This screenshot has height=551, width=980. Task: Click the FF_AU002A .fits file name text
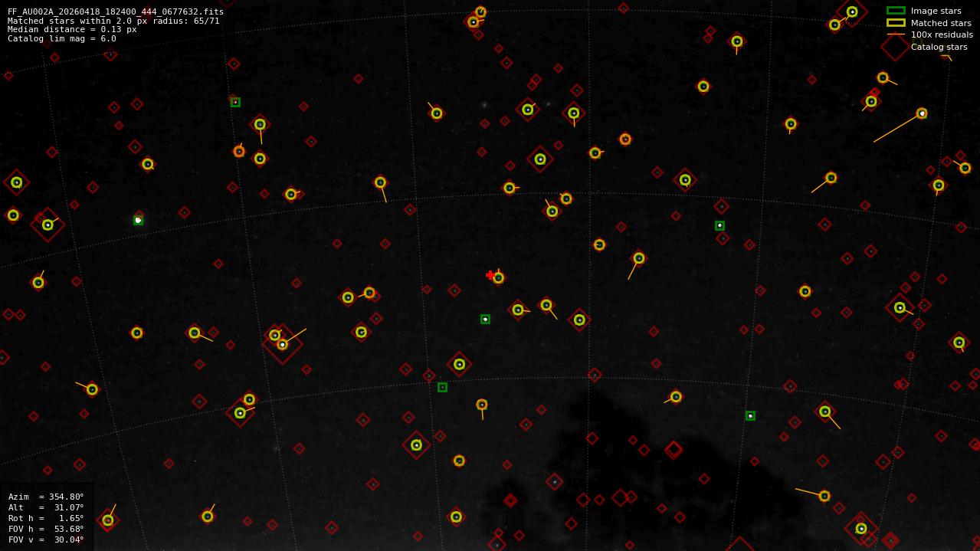pyautogui.click(x=116, y=11)
